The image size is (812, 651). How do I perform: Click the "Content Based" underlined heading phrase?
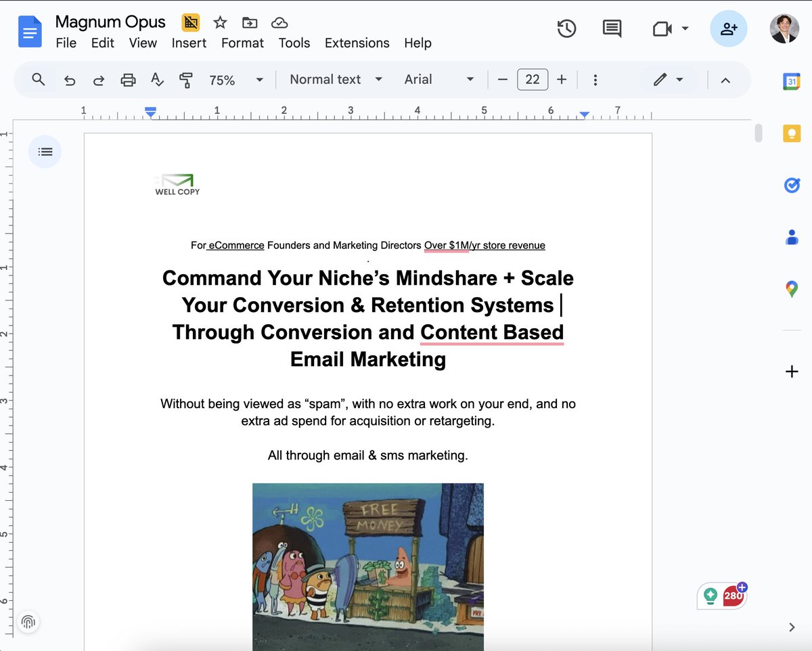click(x=492, y=332)
